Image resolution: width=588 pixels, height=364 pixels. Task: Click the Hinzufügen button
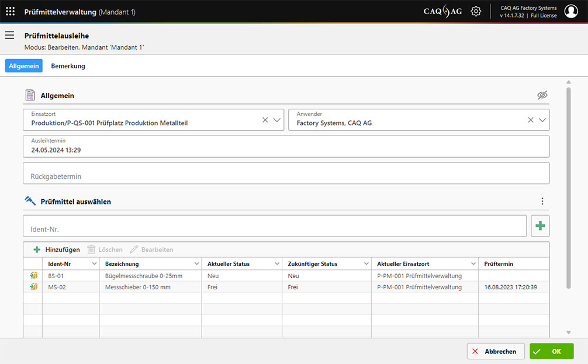click(57, 249)
